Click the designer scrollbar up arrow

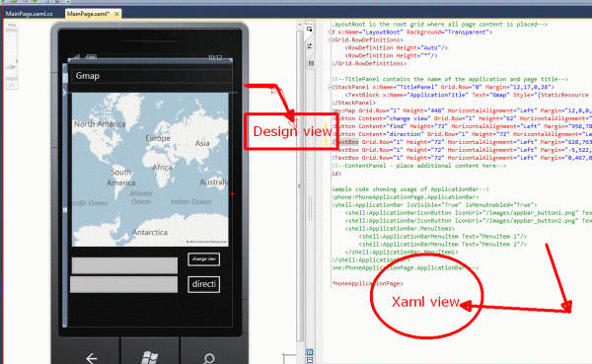point(300,24)
